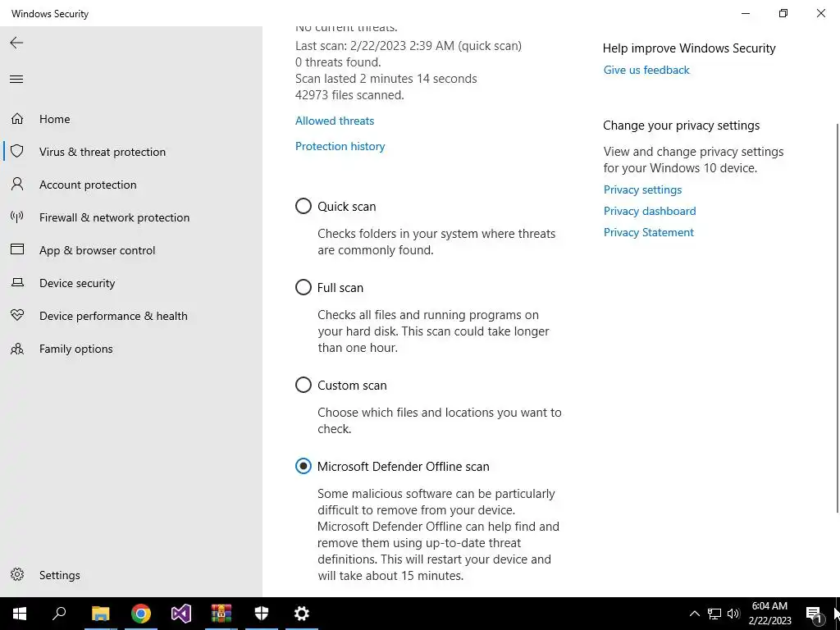Viewport: 840px width, 630px height.
Task: Open the Windows Start menu
Action: (x=20, y=614)
